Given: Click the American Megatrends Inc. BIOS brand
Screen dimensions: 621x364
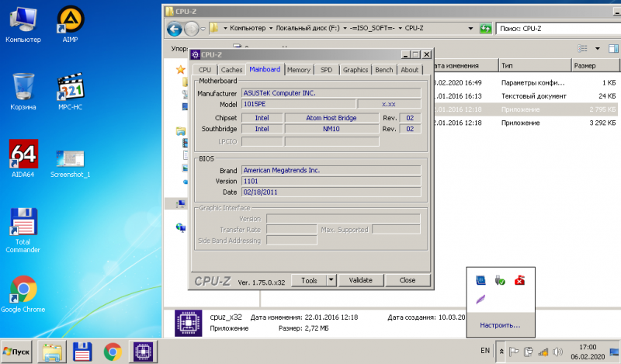Looking at the screenshot, I should [331, 170].
